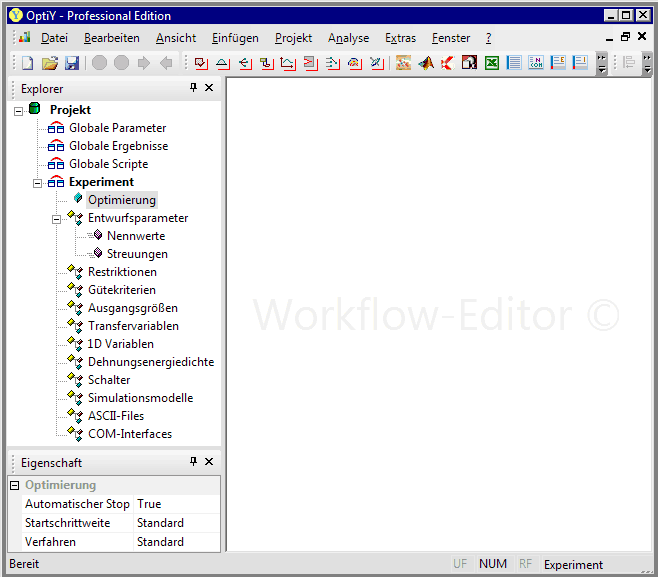The width and height of the screenshot is (658, 577).
Task: Toggle the Eigenschaft panel pin
Action: [x=193, y=462]
